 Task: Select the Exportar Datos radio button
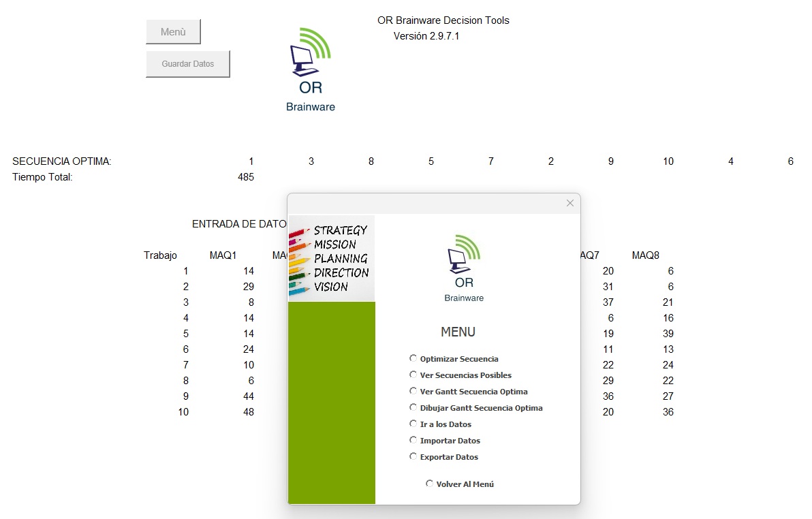click(x=413, y=456)
